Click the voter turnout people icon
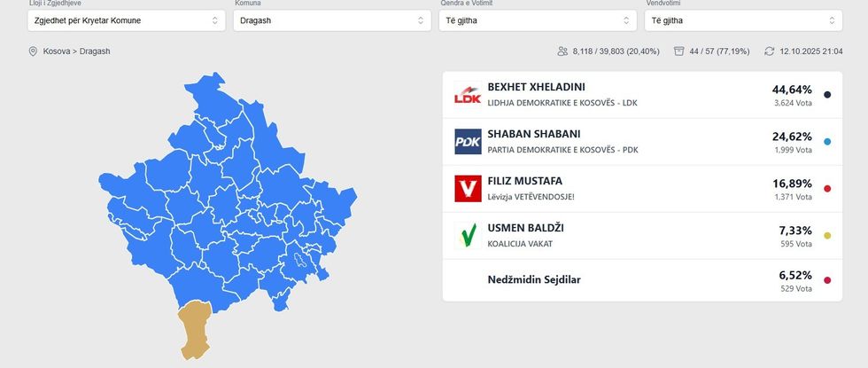Image resolution: width=868 pixels, height=368 pixels. 562,51
